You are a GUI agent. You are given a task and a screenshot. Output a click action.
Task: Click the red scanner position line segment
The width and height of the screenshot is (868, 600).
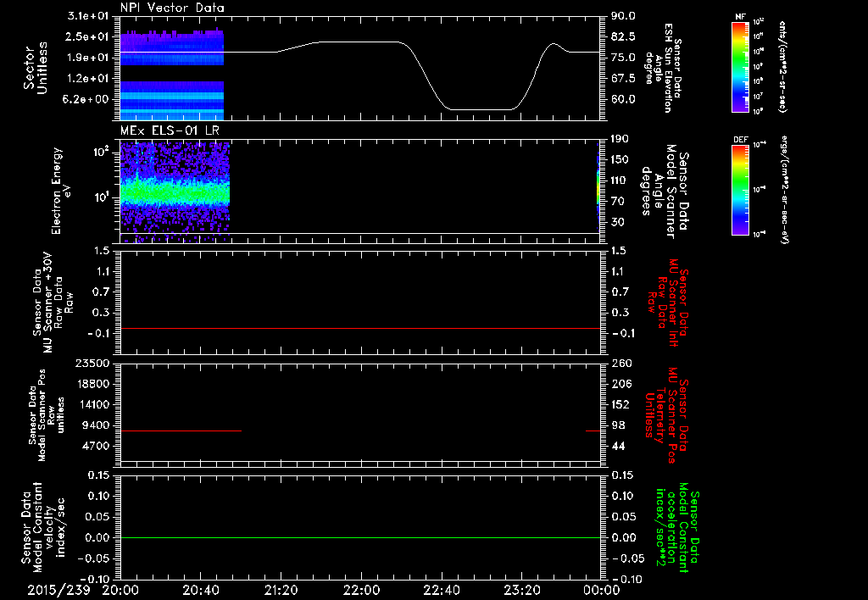click(181, 431)
